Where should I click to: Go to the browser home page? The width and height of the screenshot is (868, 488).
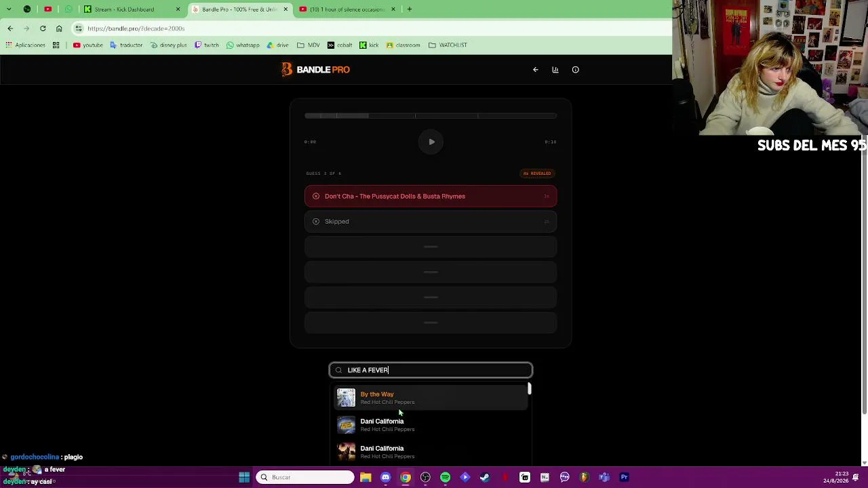click(59, 28)
